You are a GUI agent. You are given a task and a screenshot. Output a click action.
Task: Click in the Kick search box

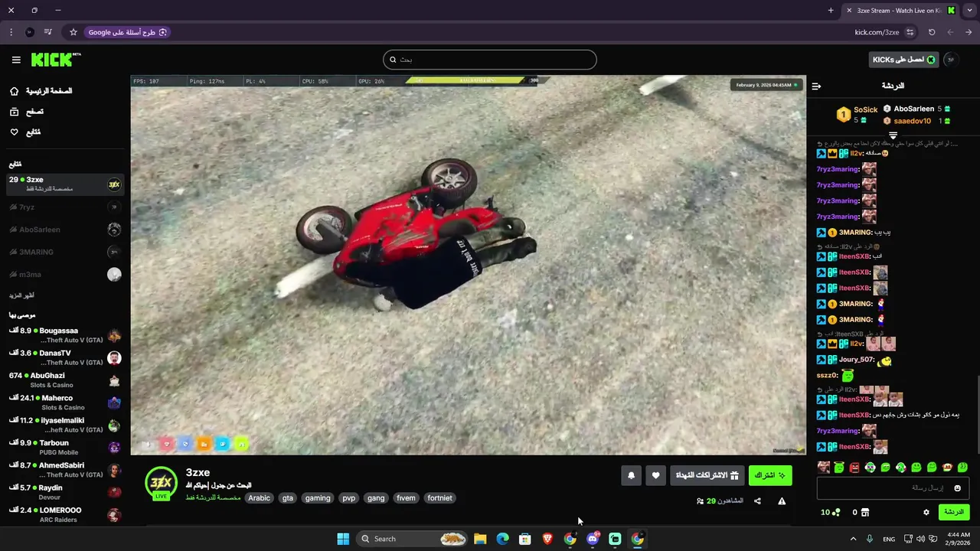[490, 60]
